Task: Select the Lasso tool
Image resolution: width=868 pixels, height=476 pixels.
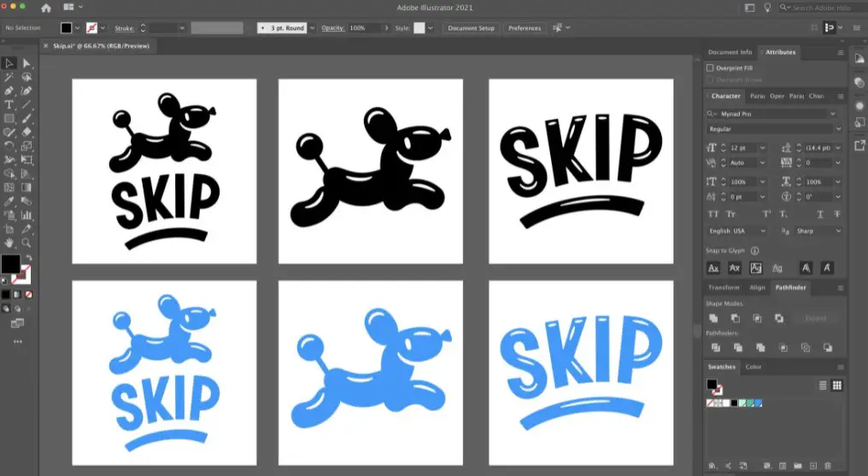Action: pyautogui.click(x=26, y=77)
